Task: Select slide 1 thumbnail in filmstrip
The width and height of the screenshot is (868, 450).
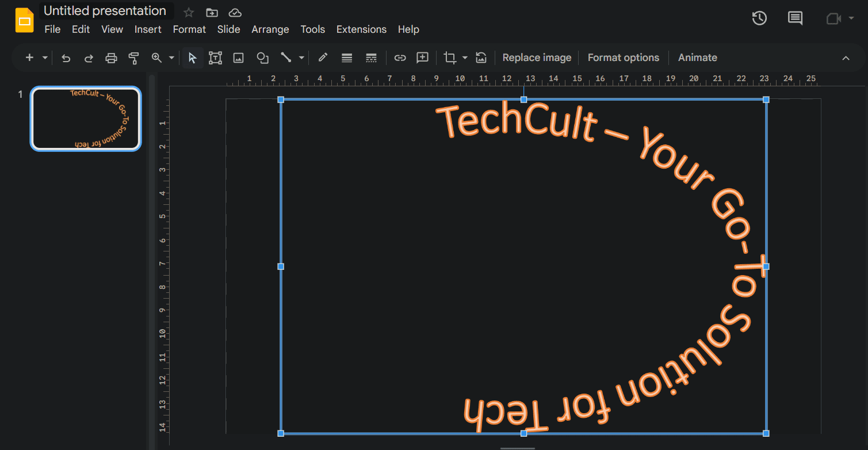Action: (86, 119)
